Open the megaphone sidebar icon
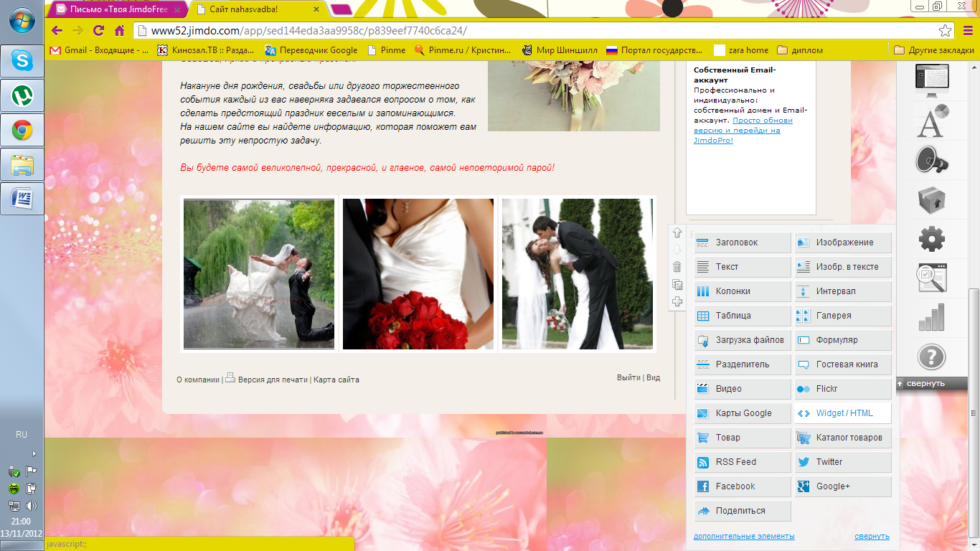Screen dimensions: 980x551 pos(932,160)
